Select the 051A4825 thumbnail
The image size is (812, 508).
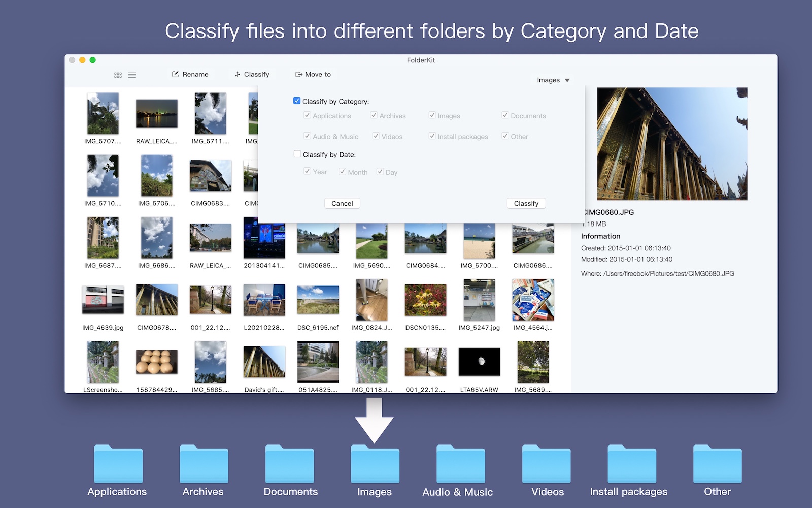click(x=318, y=362)
